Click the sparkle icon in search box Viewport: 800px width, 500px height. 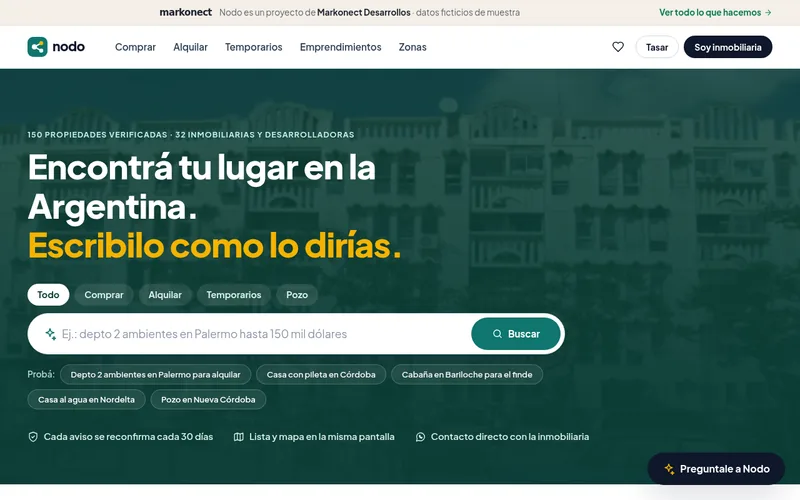[x=51, y=334]
